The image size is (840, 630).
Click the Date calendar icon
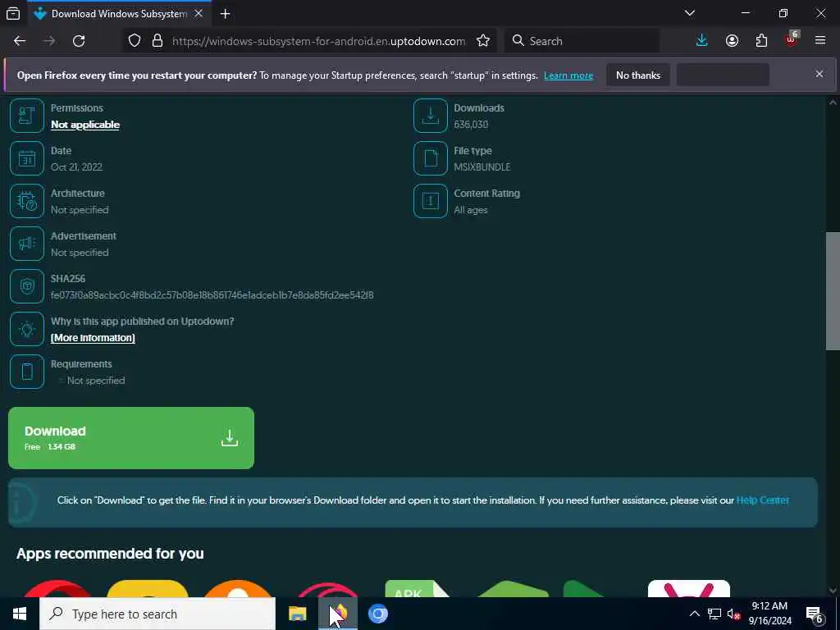[27, 158]
